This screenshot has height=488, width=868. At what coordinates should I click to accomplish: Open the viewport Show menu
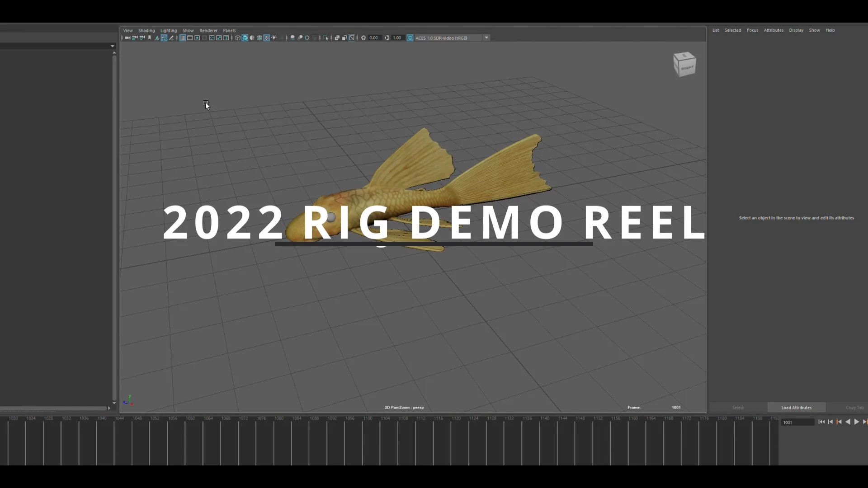tap(188, 30)
